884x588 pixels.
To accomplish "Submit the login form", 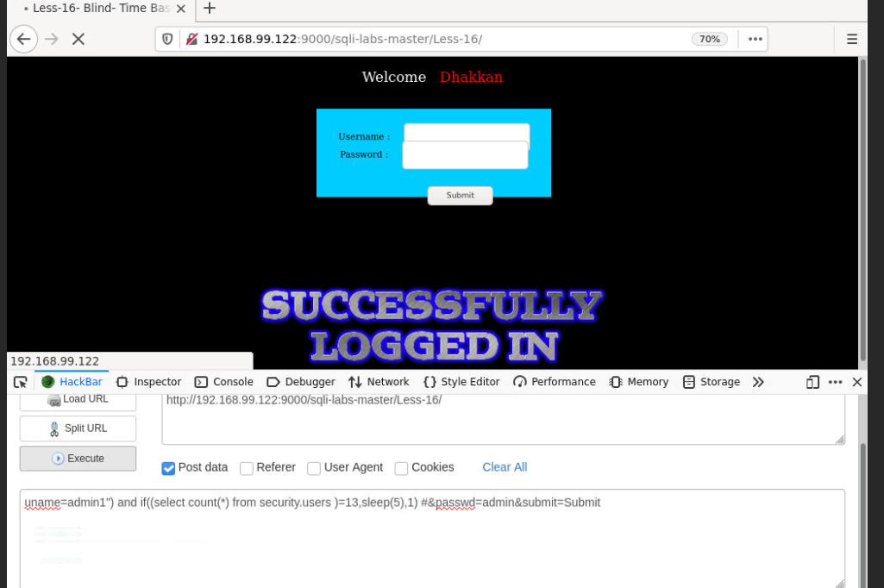I will point(460,195).
